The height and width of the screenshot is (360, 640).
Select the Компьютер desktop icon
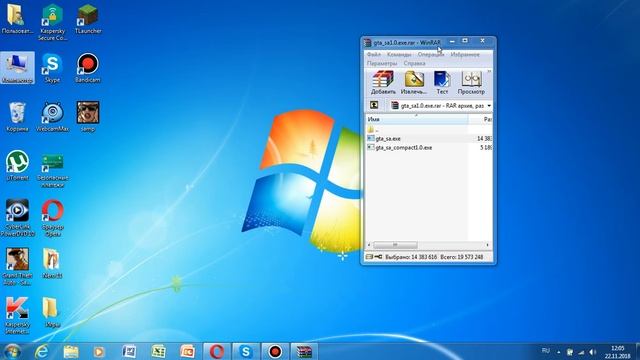point(18,68)
